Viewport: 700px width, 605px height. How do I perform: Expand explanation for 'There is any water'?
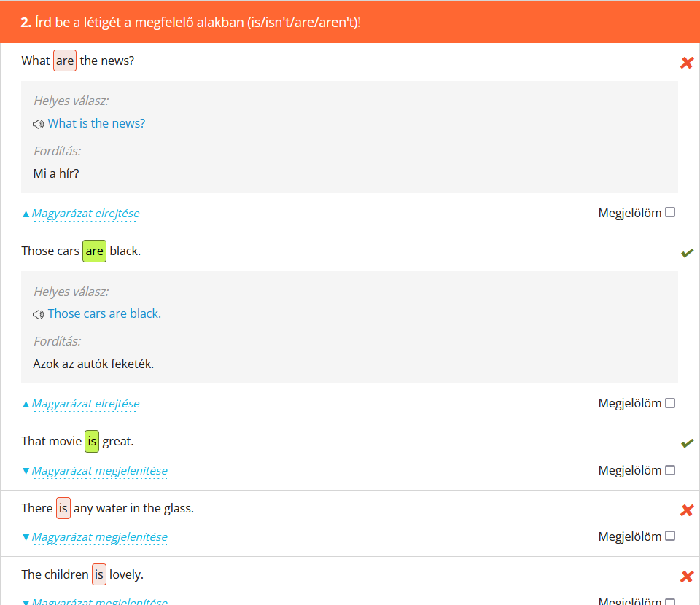(x=99, y=537)
